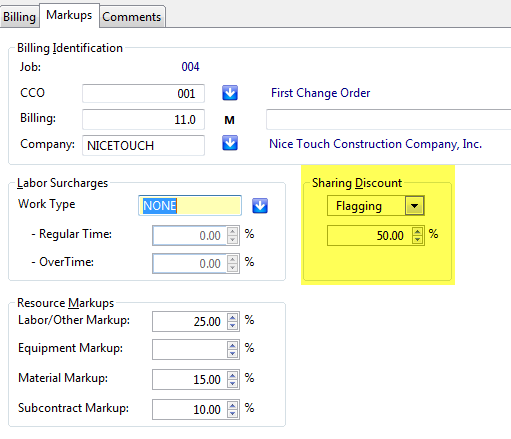511x439 pixels.
Task: Select the Markups tab
Action: tap(69, 15)
